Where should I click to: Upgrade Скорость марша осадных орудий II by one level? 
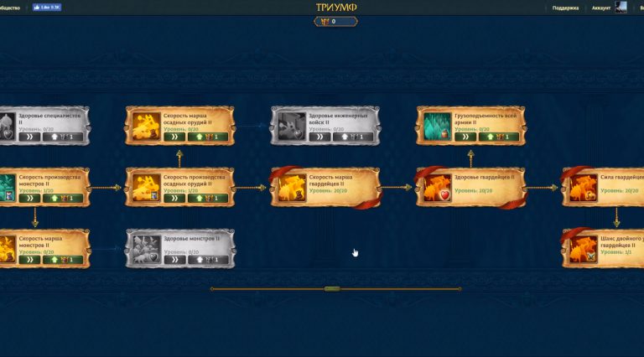208,137
